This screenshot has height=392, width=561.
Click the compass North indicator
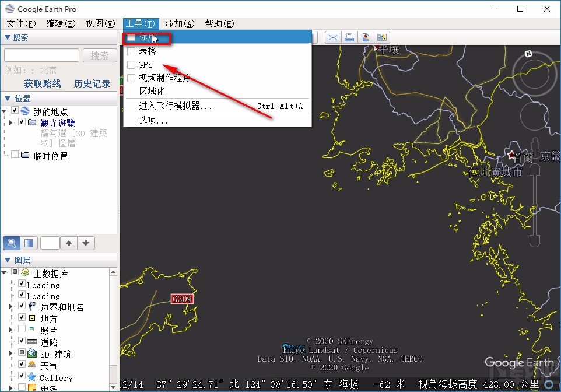tap(528, 54)
